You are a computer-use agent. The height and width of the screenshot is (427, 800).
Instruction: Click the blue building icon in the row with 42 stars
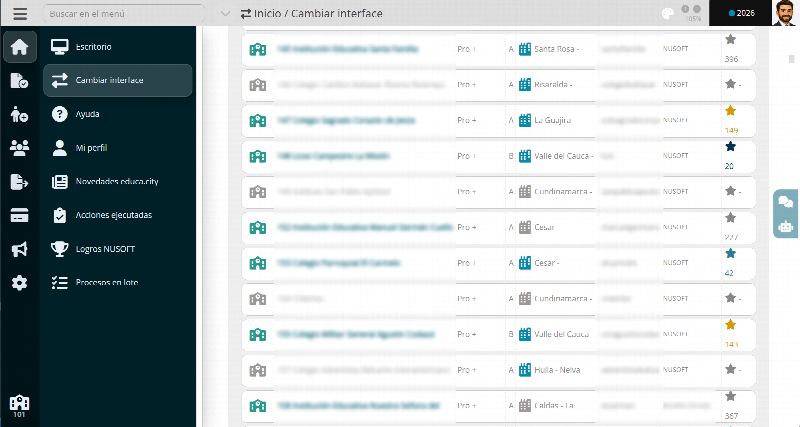click(x=525, y=263)
